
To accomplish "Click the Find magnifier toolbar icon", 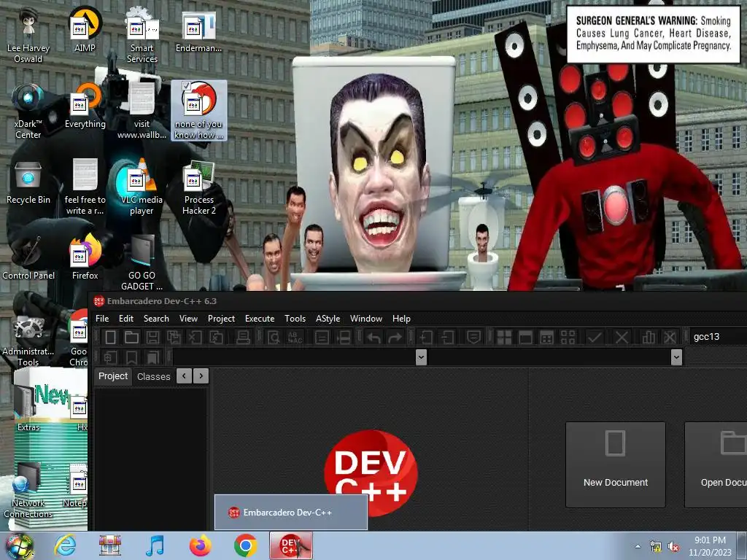I will pos(274,337).
